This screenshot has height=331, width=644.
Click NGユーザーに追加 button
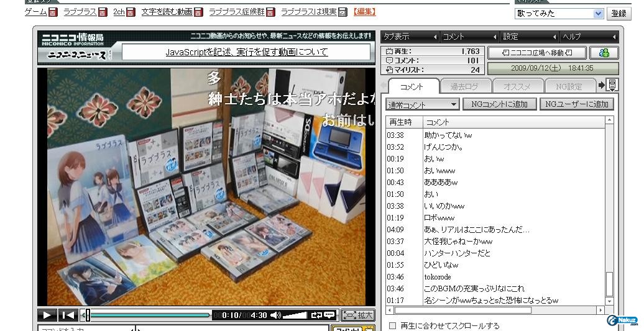(x=577, y=104)
